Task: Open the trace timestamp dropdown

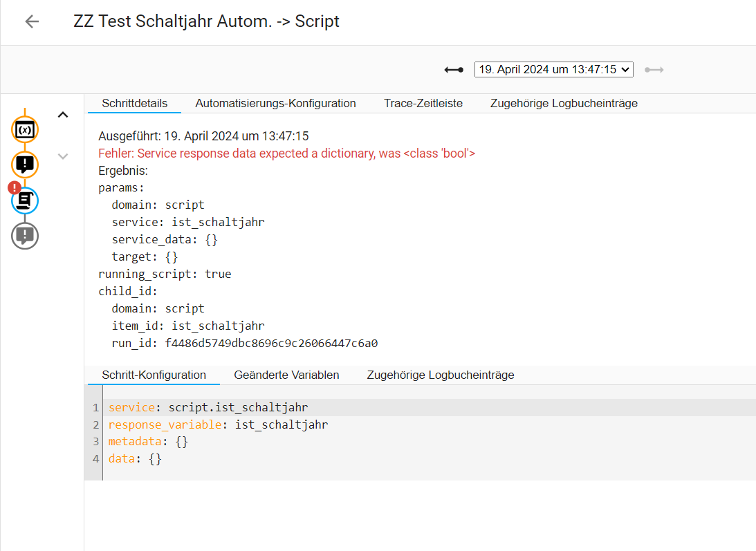Action: click(553, 69)
